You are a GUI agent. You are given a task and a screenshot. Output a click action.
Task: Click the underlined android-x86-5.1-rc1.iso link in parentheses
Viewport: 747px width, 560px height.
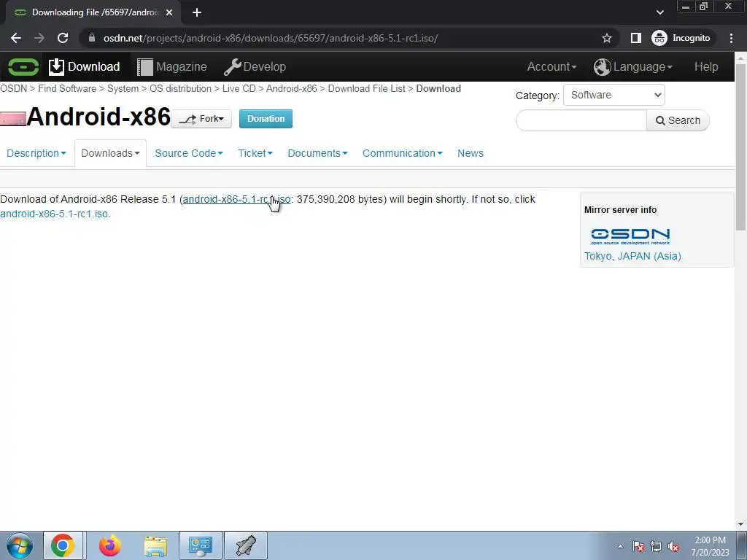(236, 199)
